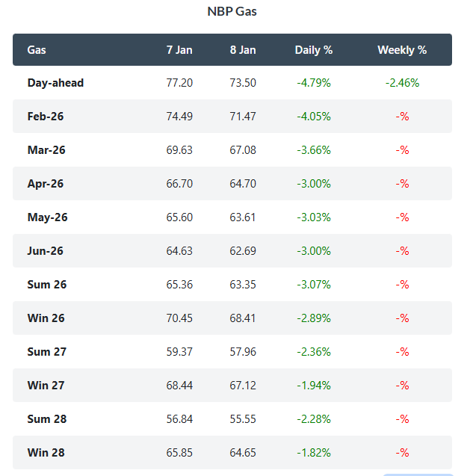Click the Sum 27 8 Jan price 57.96
The width and height of the screenshot is (470, 476).
pyautogui.click(x=243, y=352)
